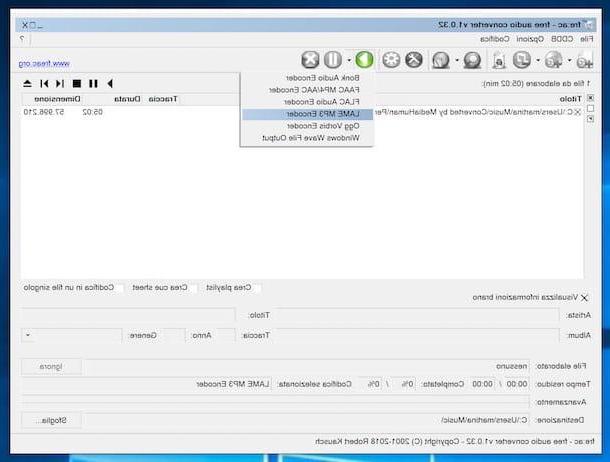The width and height of the screenshot is (610, 462).
Task: Click the Select all tracks side button
Action: (x=591, y=98)
